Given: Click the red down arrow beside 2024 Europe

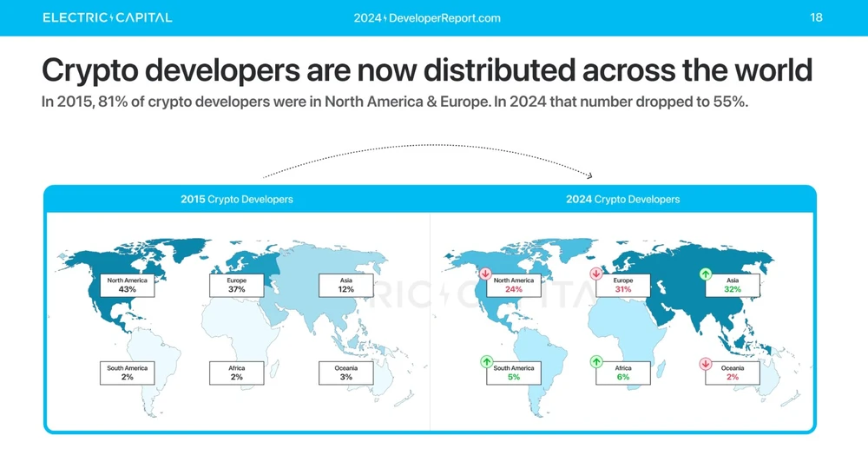Looking at the screenshot, I should (595, 274).
